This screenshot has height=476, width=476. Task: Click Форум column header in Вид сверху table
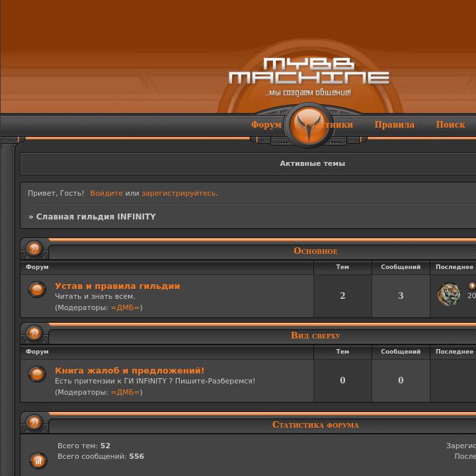(x=37, y=351)
